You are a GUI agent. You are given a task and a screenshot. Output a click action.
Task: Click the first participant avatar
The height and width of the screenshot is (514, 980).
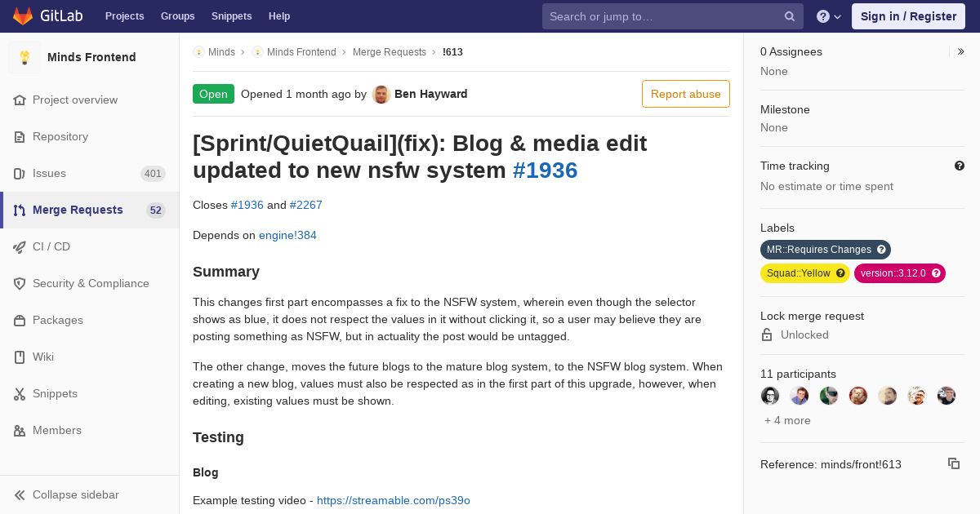[770, 396]
